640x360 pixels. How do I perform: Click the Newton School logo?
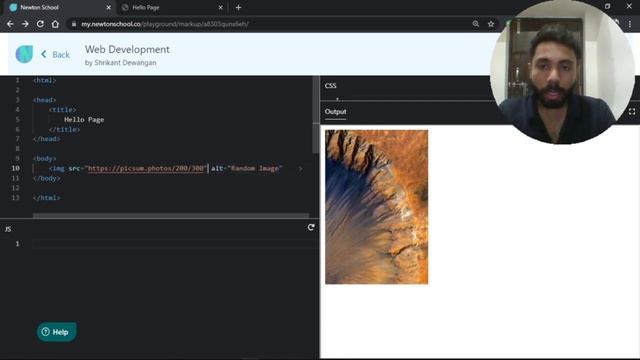(x=24, y=54)
